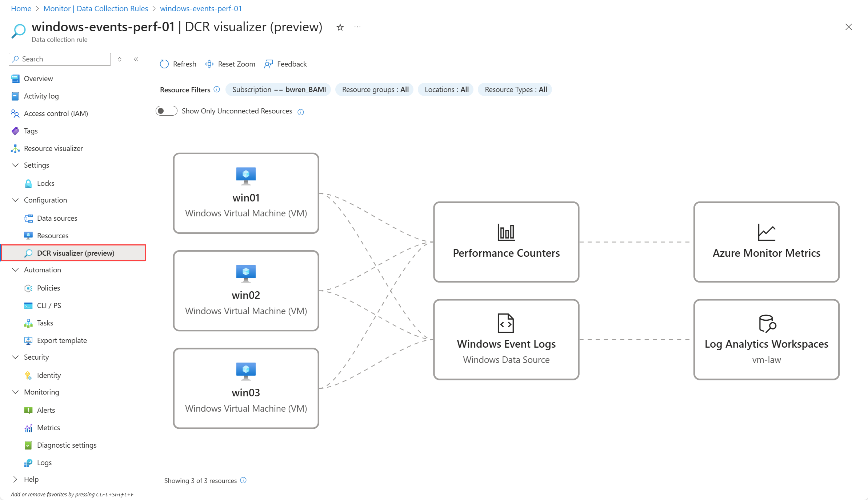The height and width of the screenshot is (500, 868).
Task: Open the Resource Types filter pill
Action: pyautogui.click(x=515, y=89)
